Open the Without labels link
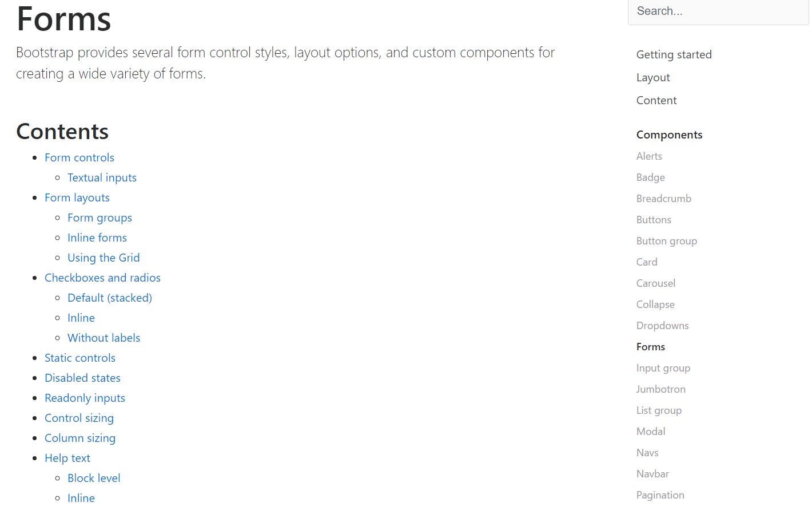Image resolution: width=812 pixels, height=510 pixels. point(104,338)
